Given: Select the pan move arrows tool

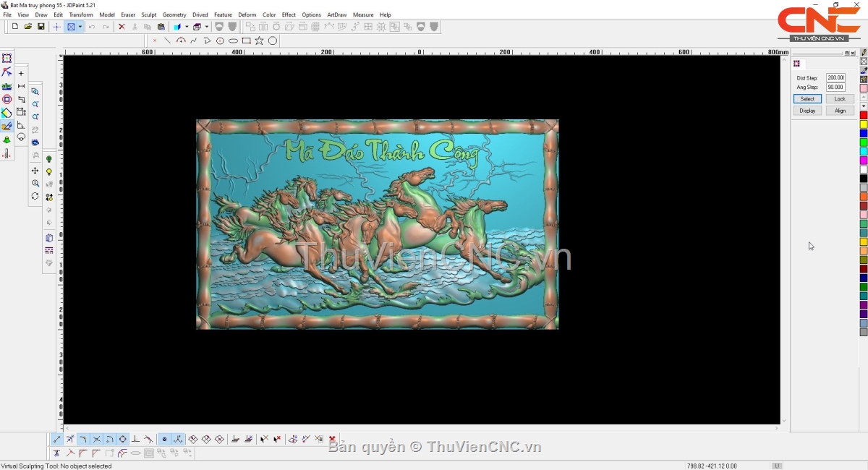Looking at the screenshot, I should point(35,171).
